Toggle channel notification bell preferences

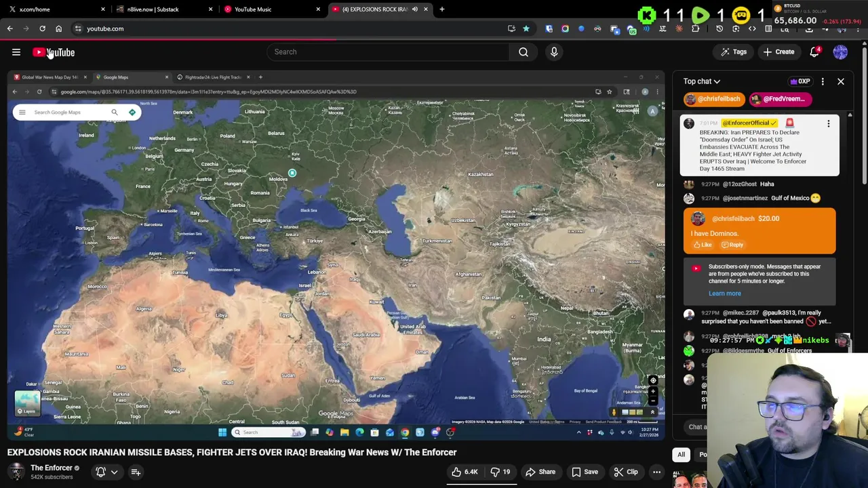point(100,472)
